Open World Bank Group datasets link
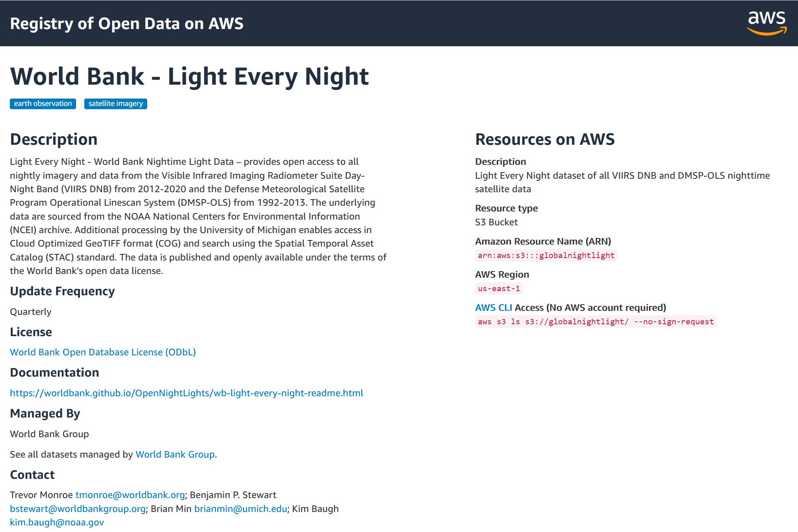Viewport: 798px width, 532px height. [x=175, y=454]
